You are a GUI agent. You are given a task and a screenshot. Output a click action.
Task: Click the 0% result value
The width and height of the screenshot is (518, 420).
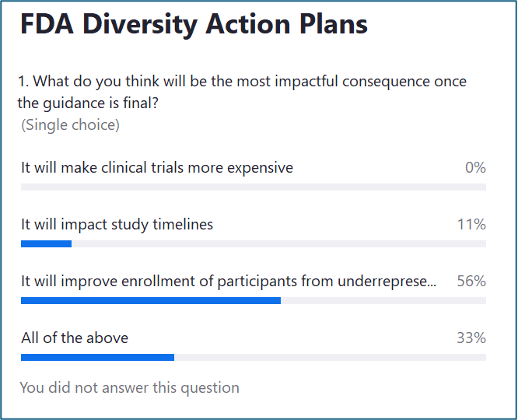(x=475, y=167)
